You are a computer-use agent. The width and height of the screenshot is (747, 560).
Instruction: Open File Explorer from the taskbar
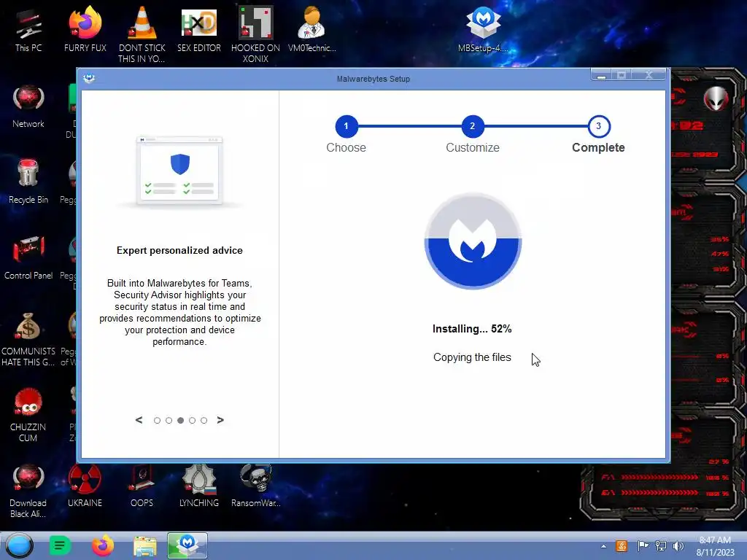click(145, 546)
